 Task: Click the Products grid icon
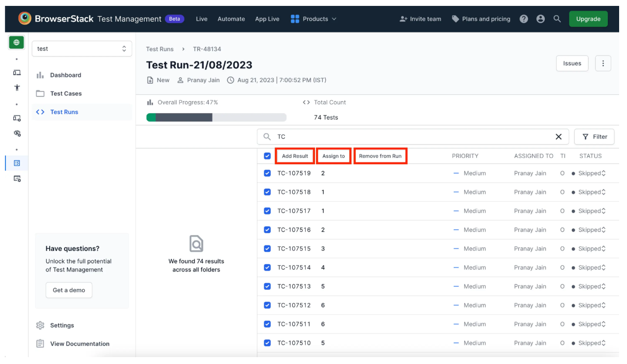point(295,19)
